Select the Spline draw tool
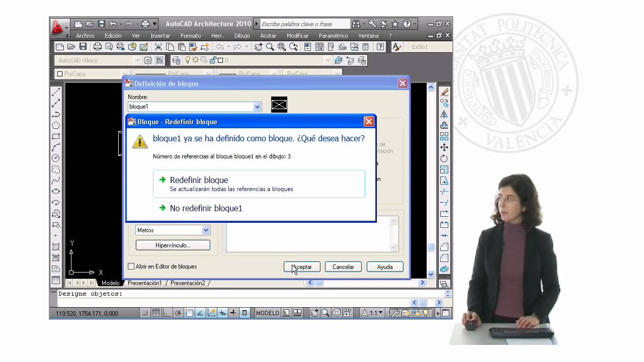644x362 pixels. point(56,180)
